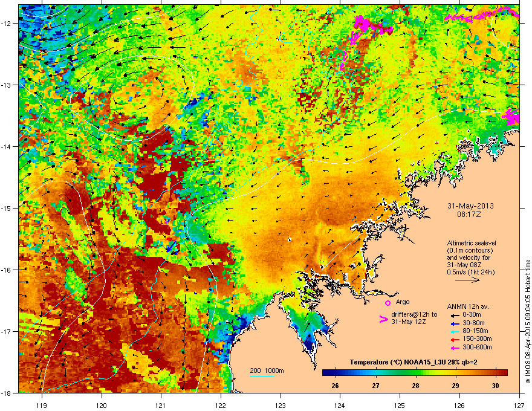Click the '300-600m' depth label
The height and width of the screenshot is (411, 532).
click(x=477, y=348)
